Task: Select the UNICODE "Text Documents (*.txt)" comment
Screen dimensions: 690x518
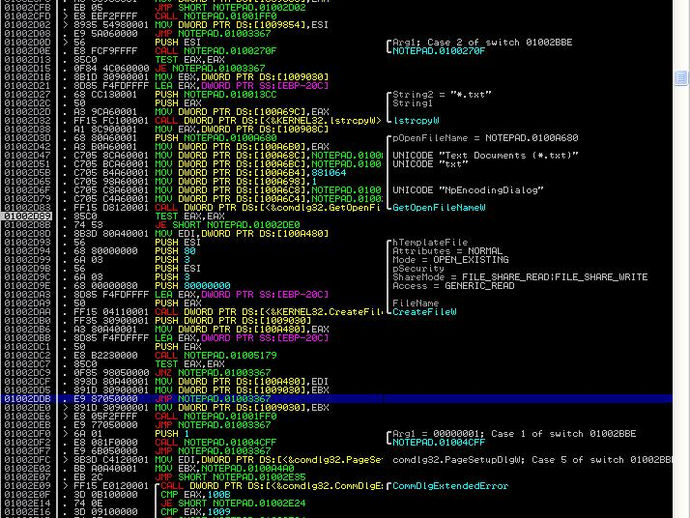Action: click(x=485, y=155)
